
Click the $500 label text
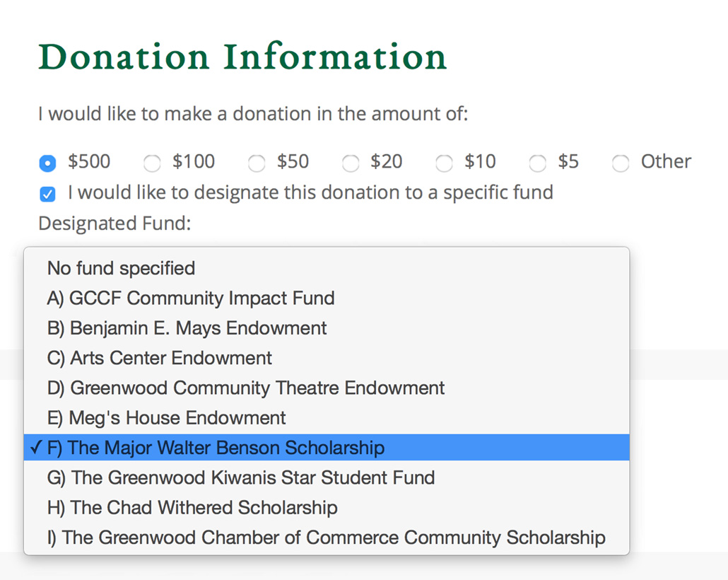point(88,162)
